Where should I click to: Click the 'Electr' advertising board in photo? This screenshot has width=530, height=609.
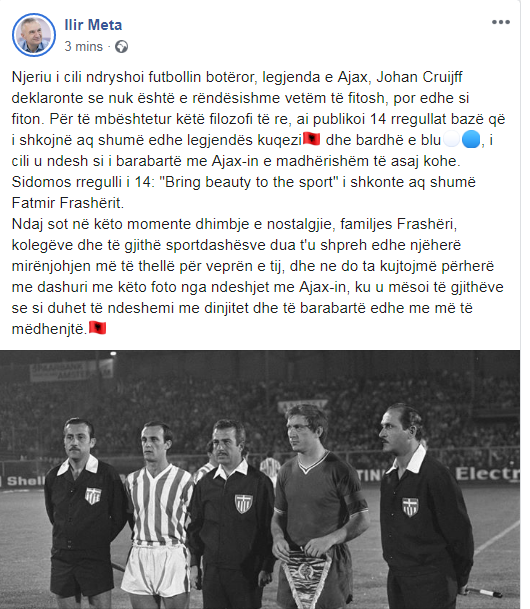point(487,474)
